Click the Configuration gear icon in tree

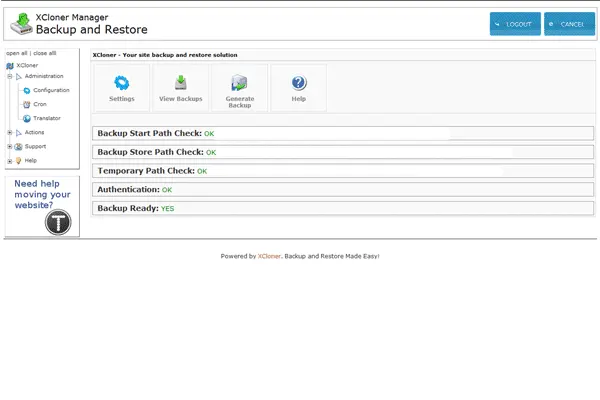click(x=26, y=90)
